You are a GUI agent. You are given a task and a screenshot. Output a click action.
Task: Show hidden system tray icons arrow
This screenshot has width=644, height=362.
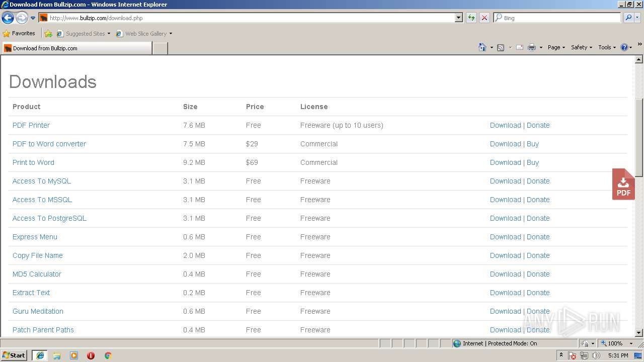pos(561,355)
